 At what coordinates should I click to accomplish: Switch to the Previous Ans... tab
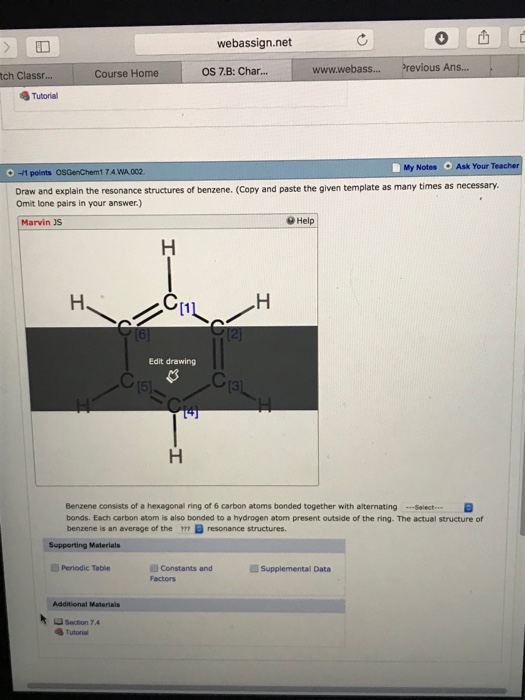coord(436,67)
